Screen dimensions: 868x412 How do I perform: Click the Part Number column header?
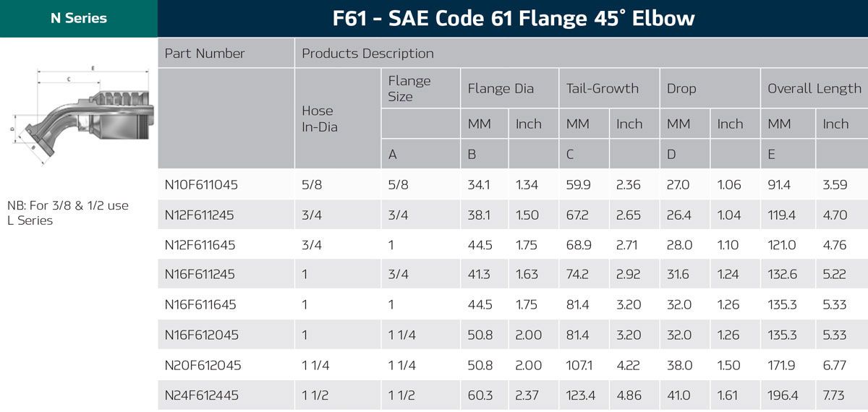coord(205,53)
